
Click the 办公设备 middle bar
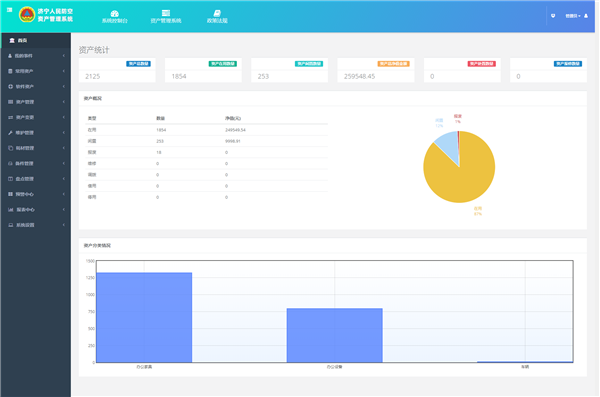click(x=334, y=335)
